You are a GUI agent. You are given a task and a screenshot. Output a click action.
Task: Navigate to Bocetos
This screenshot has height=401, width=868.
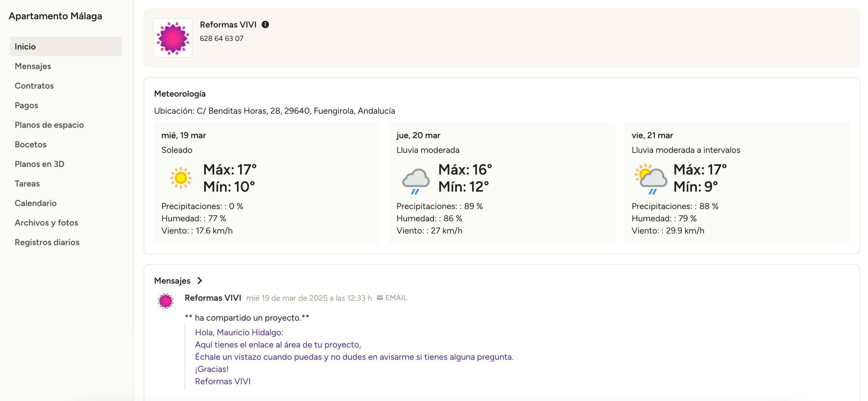tap(31, 144)
